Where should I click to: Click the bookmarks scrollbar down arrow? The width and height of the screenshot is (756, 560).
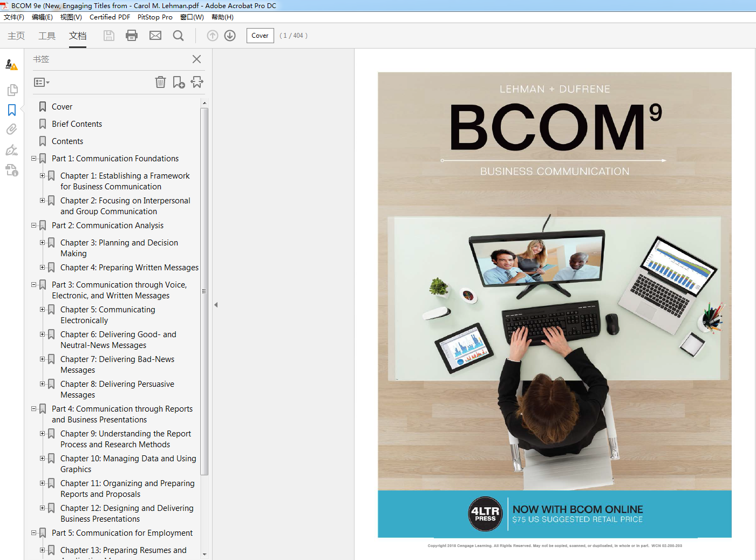(205, 554)
